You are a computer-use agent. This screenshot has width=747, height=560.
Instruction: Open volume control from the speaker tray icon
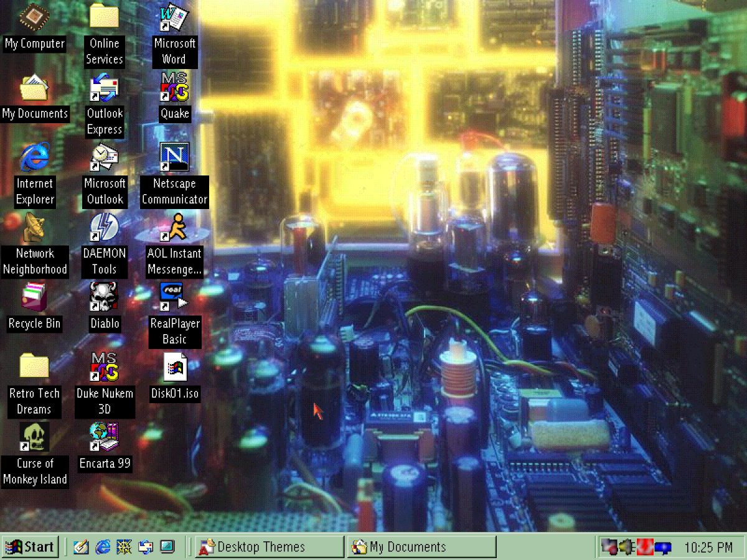click(x=627, y=547)
